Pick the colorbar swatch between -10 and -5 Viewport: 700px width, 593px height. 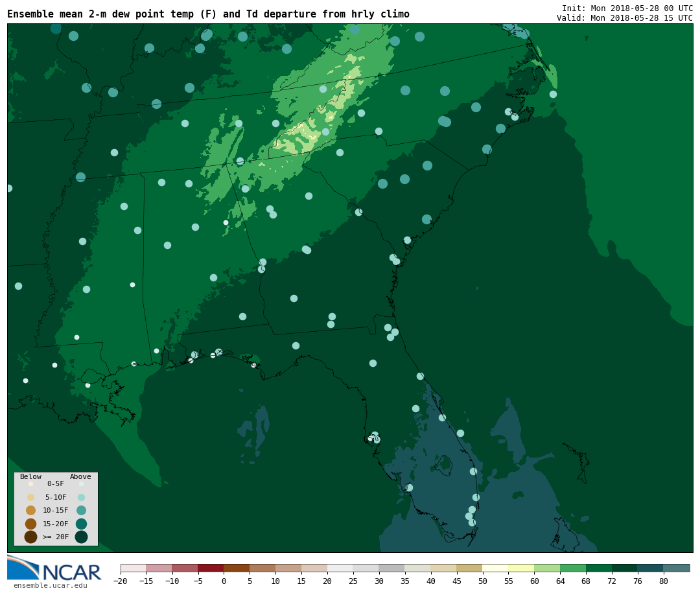click(185, 568)
